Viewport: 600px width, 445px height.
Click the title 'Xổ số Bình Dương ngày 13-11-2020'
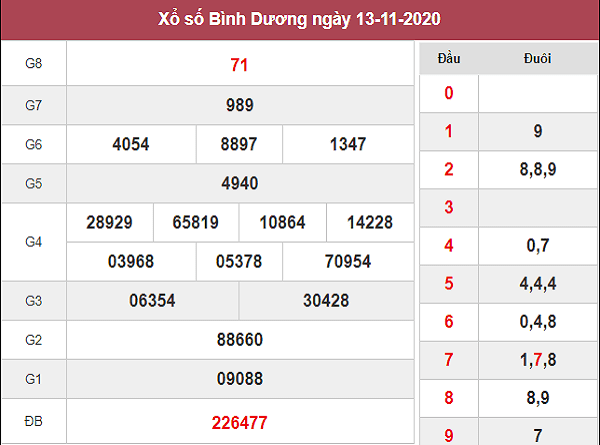(299, 20)
